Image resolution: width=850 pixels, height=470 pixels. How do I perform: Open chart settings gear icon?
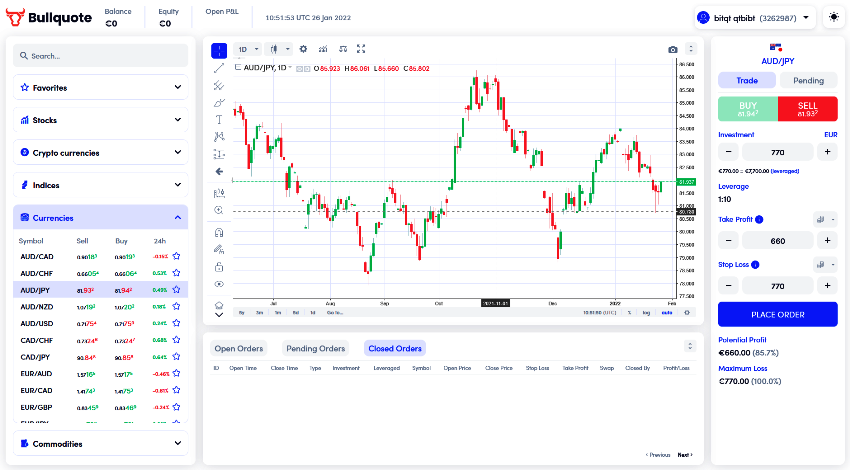[303, 49]
